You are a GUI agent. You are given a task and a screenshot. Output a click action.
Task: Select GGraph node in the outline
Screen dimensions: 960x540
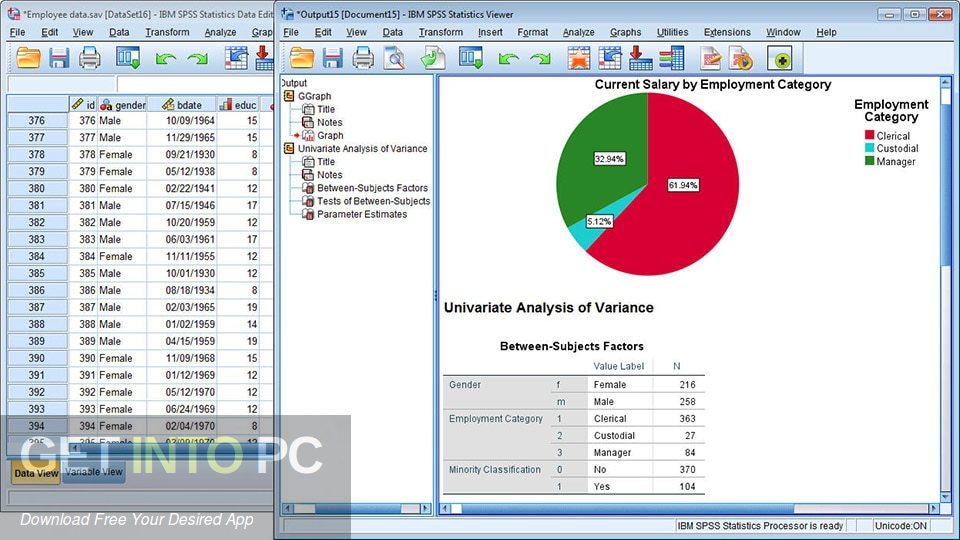(x=314, y=96)
